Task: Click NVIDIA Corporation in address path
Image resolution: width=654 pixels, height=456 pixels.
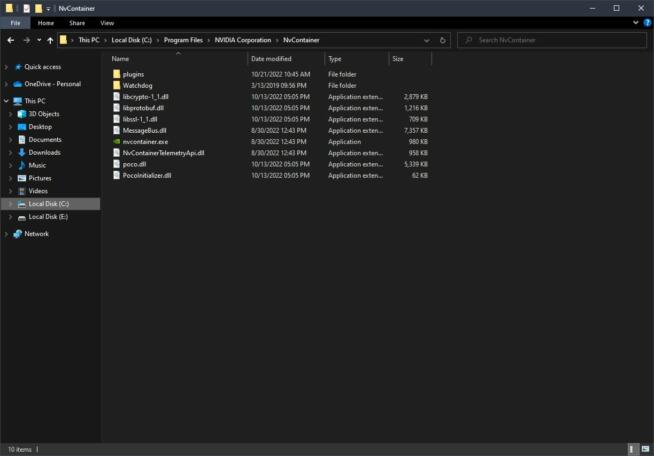Action: click(243, 40)
